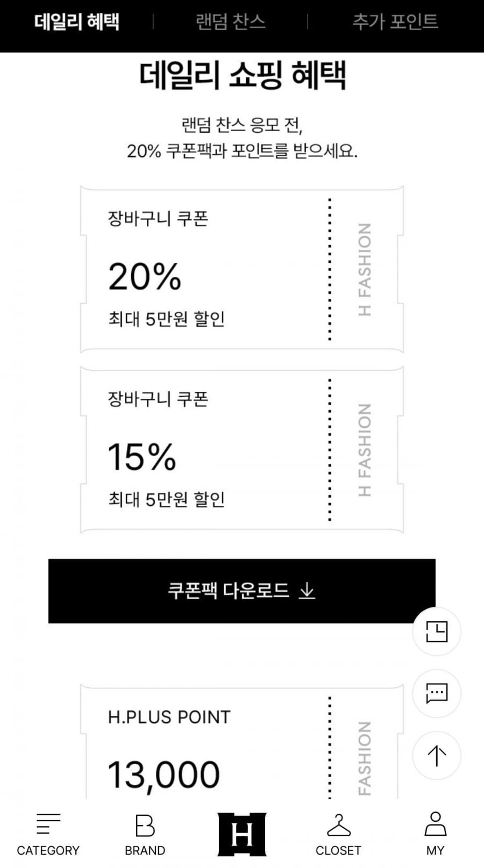This screenshot has height=868, width=484.
Task: Open recently viewed history icon
Action: point(436,632)
